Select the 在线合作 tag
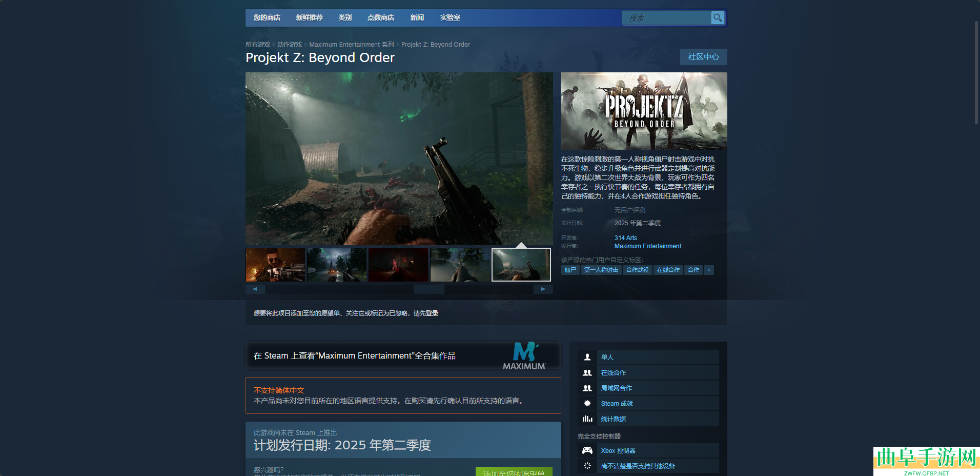The height and width of the screenshot is (476, 980). click(x=668, y=270)
